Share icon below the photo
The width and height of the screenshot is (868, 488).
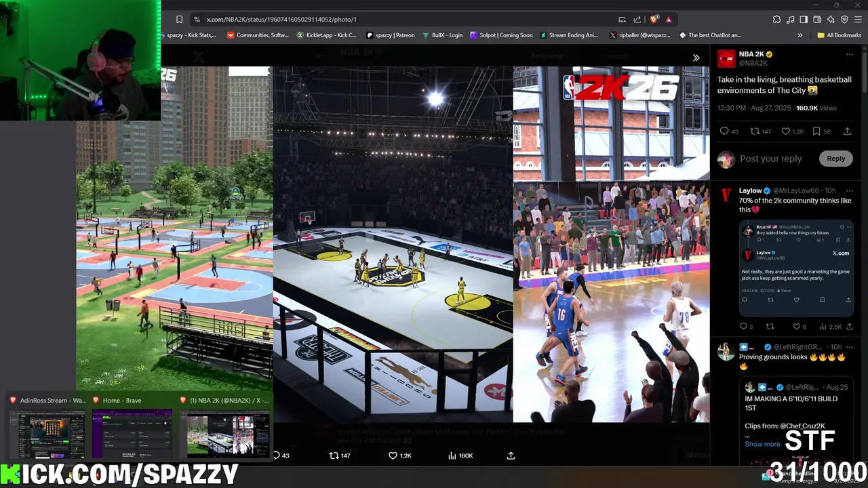coord(511,455)
